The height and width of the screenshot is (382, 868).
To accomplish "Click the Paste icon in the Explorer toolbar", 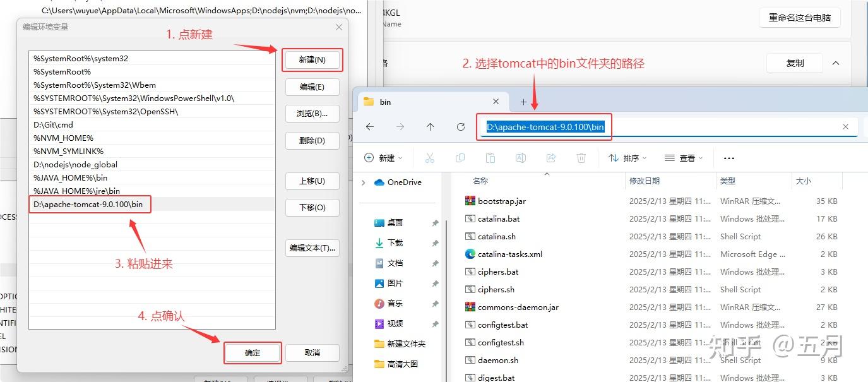I will pyautogui.click(x=490, y=158).
